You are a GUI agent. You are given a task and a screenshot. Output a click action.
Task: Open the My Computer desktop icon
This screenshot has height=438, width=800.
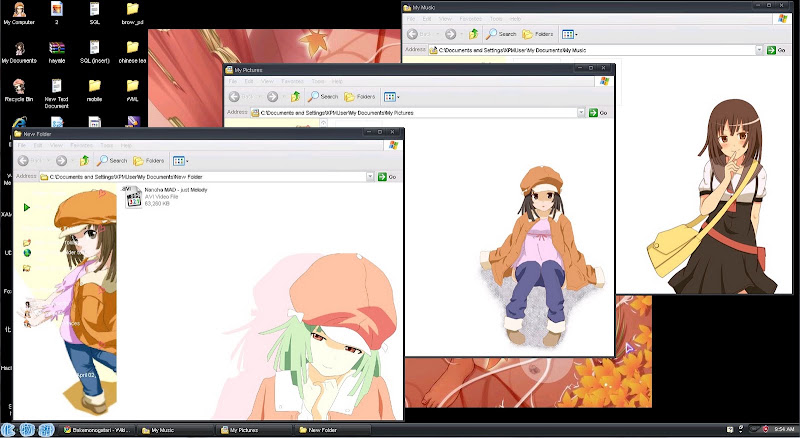pos(19,14)
